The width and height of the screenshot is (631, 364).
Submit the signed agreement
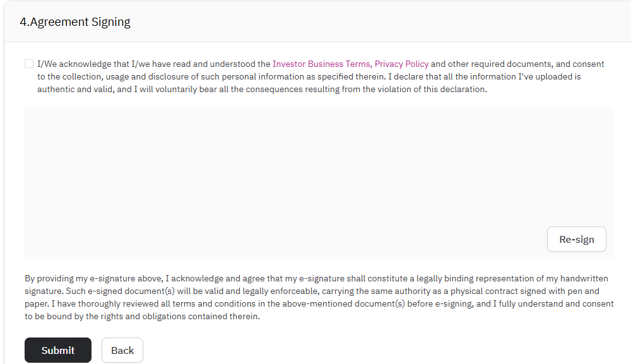click(x=58, y=350)
